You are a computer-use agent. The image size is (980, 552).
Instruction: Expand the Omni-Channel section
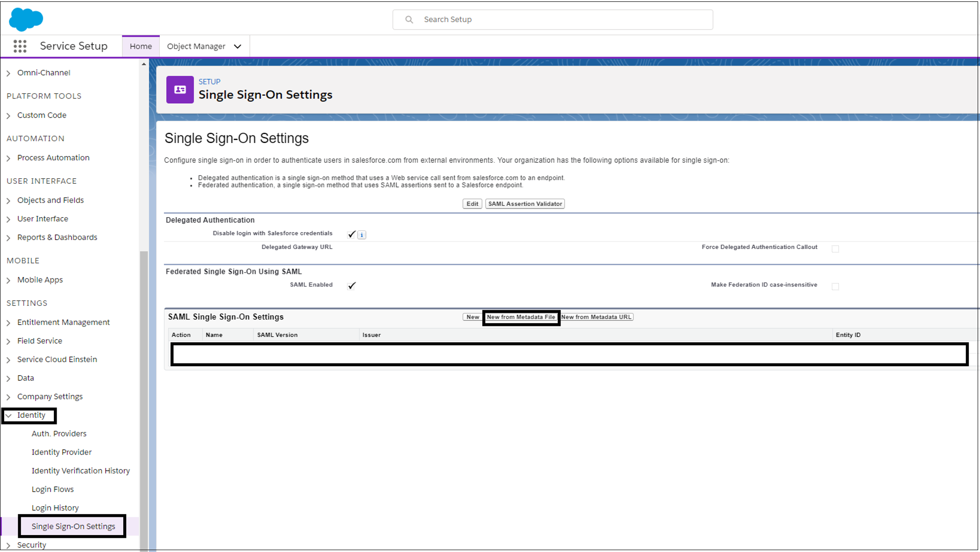click(x=9, y=73)
